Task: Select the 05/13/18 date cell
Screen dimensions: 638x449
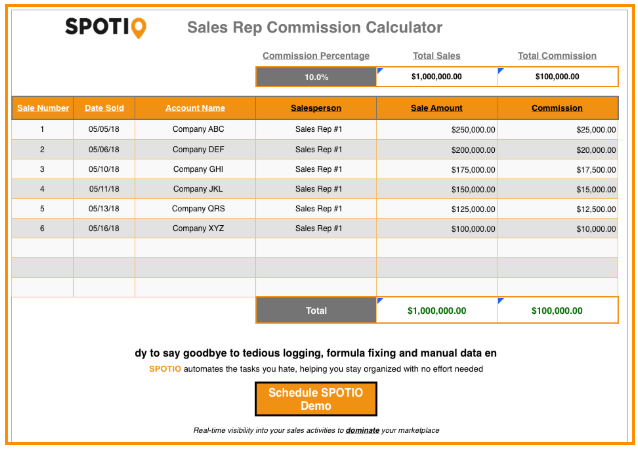Action: (x=104, y=209)
